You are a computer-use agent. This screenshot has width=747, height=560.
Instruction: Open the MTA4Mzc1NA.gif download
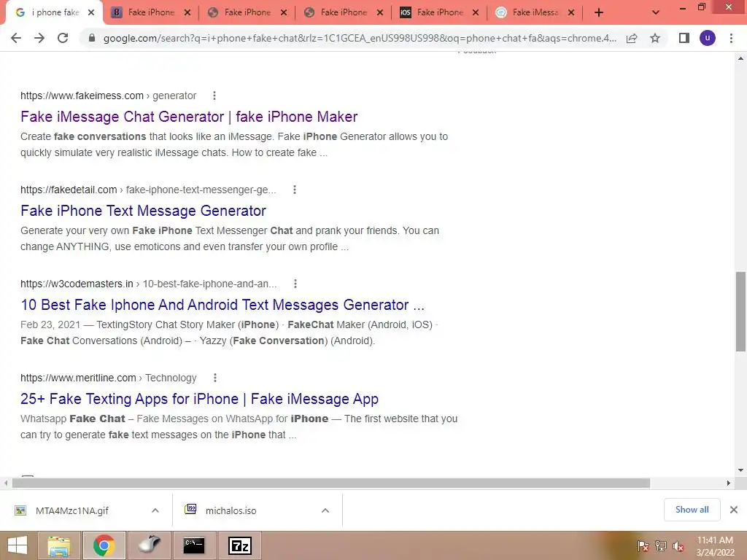[x=71, y=511]
